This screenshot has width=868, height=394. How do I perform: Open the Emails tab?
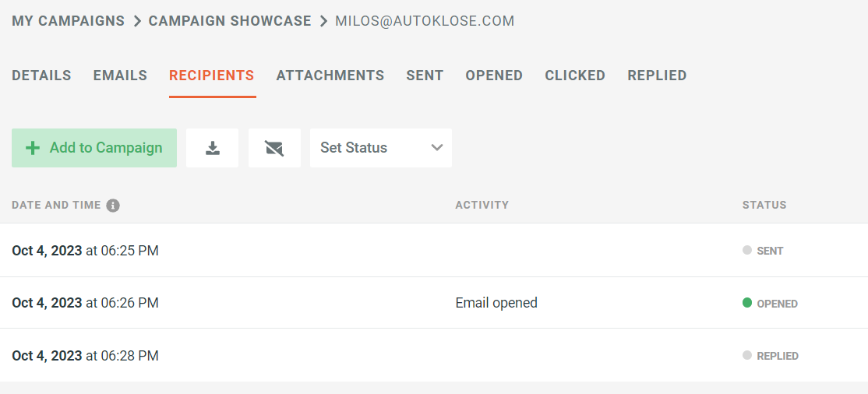120,76
